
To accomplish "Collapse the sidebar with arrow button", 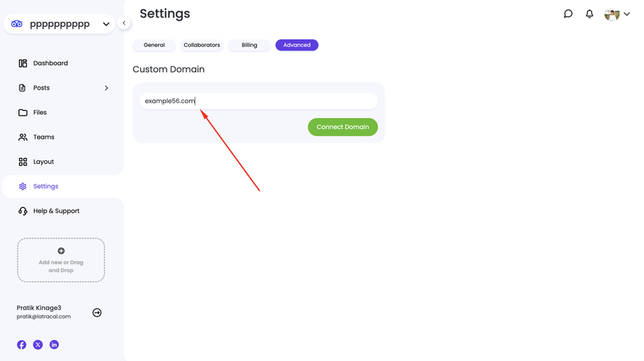I will tap(124, 23).
